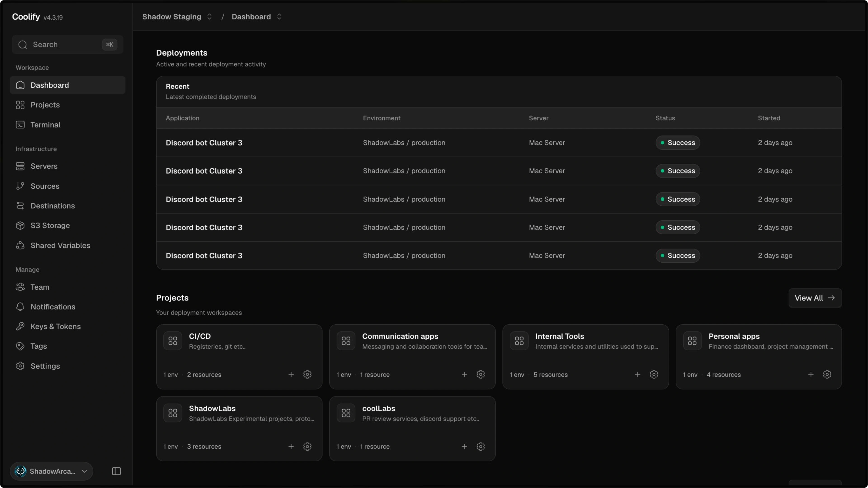This screenshot has width=868, height=488.
Task: Open coolLabs project settings gear
Action: point(481,447)
